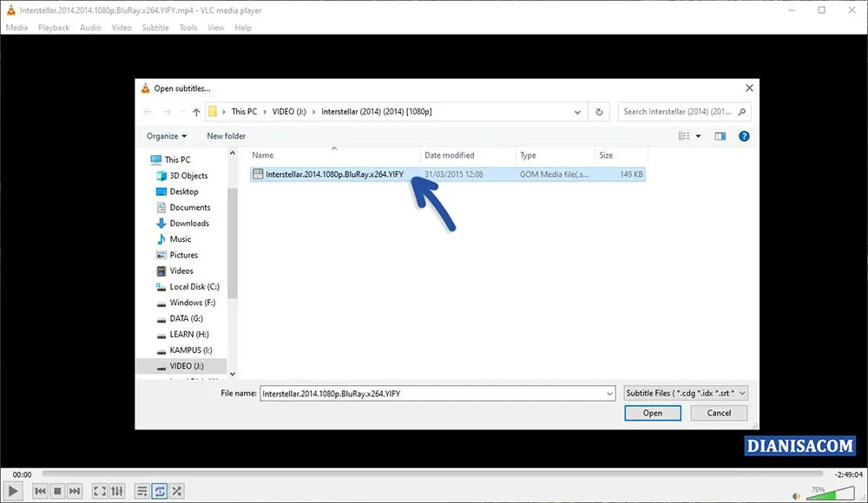Open the Tools menu

coord(187,27)
